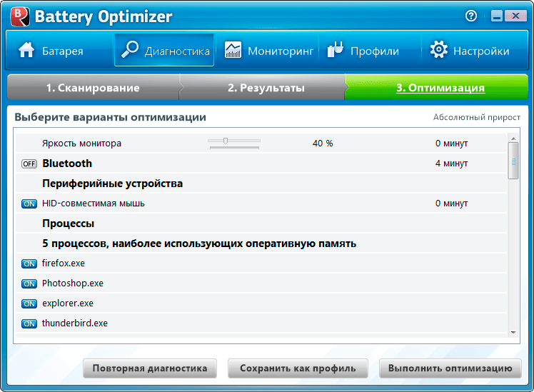Select HID-совместимая мышь label

point(94,203)
